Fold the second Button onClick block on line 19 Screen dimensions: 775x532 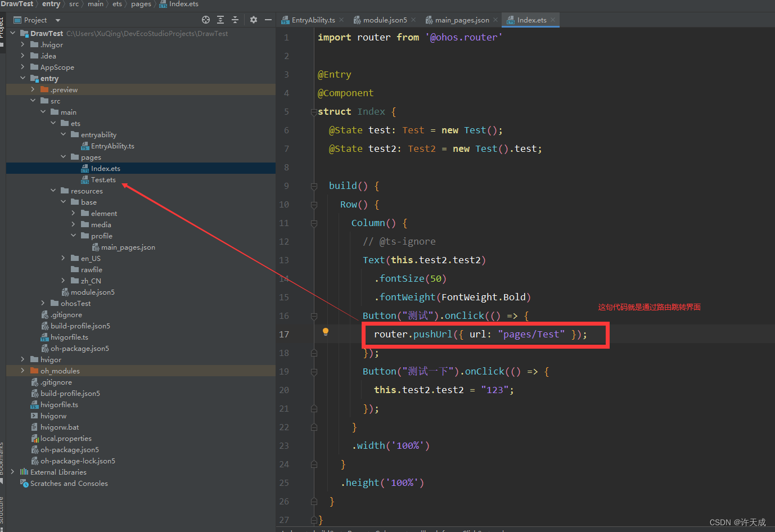314,372
